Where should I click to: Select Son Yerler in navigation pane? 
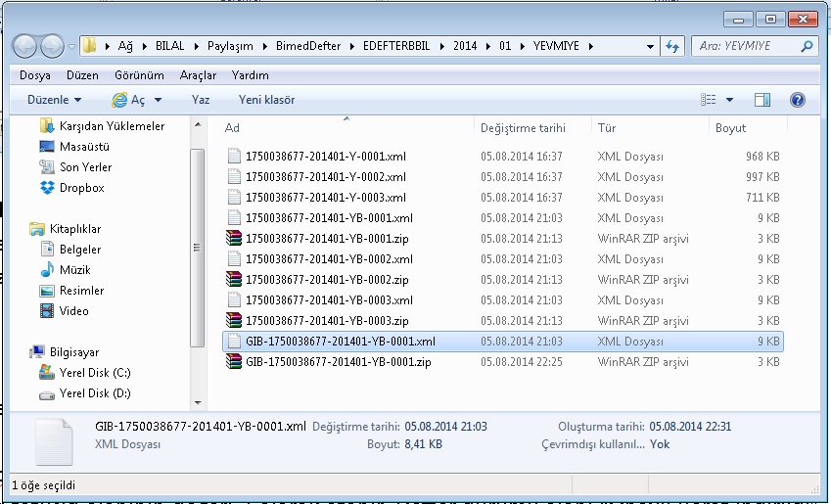point(75,167)
